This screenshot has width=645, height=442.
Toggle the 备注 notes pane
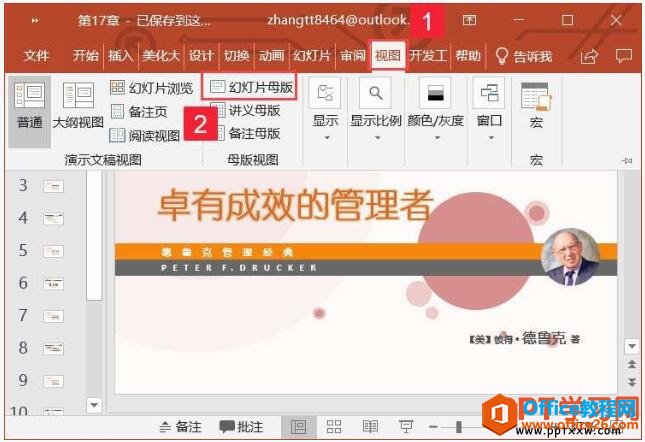[x=180, y=427]
